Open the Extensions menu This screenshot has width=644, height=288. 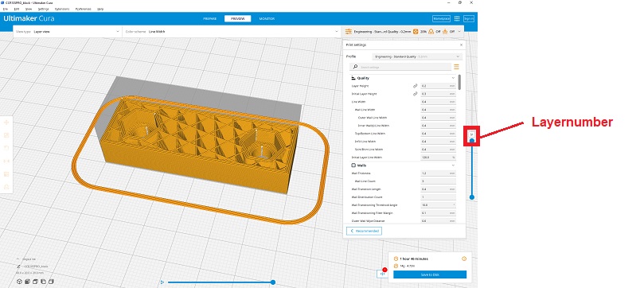pos(62,9)
